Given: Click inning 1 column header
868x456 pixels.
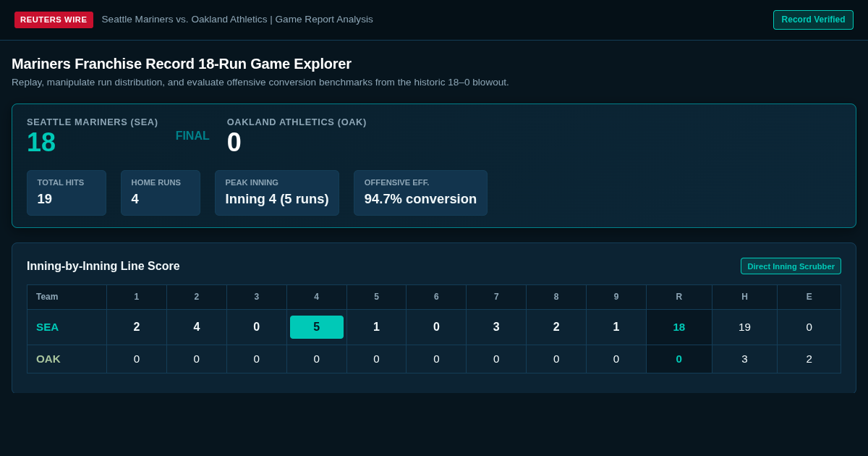Looking at the screenshot, I should point(137,297).
